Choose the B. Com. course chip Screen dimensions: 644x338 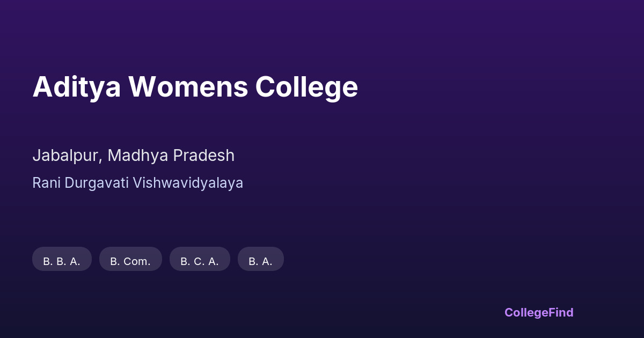tap(130, 261)
